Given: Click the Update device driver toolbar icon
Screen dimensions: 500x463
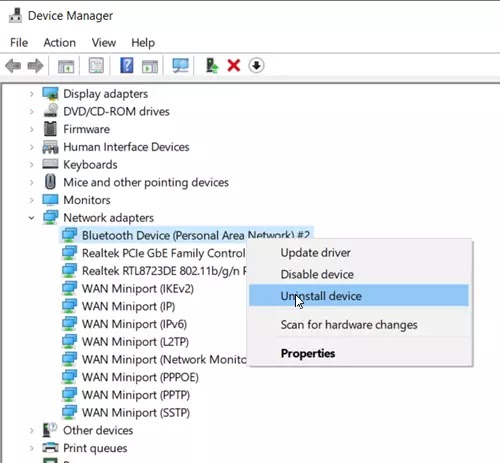Looking at the screenshot, I should (212, 65).
